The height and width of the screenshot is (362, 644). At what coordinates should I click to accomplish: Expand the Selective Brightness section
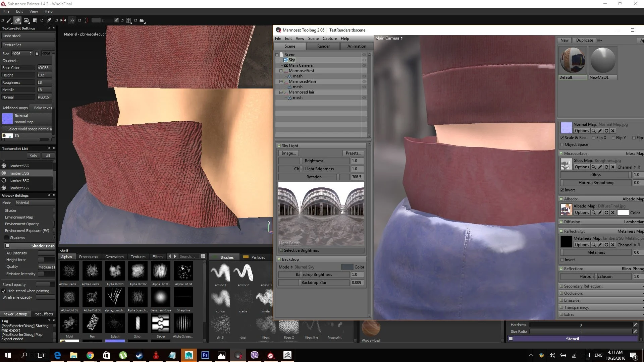tap(281, 250)
